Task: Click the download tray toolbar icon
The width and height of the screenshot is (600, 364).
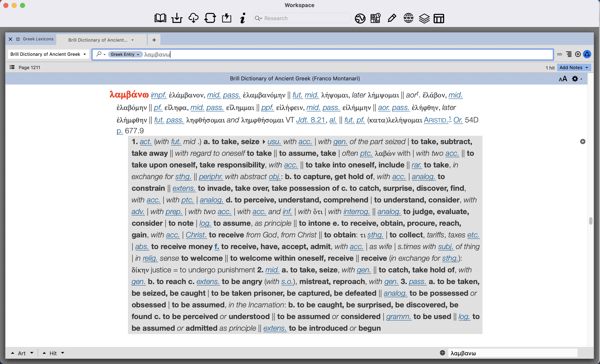Action: 177,18
